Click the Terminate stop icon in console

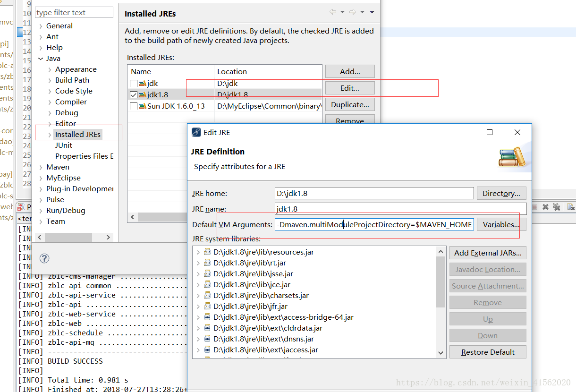click(x=535, y=207)
